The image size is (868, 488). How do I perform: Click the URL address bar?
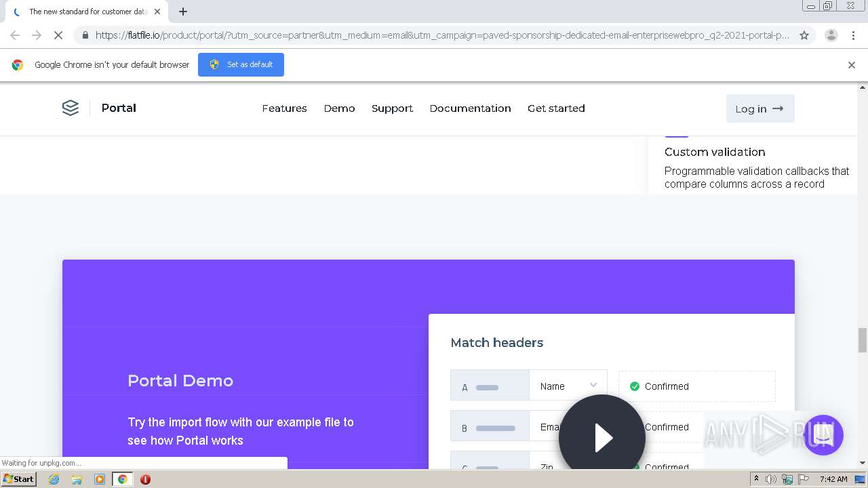point(442,35)
